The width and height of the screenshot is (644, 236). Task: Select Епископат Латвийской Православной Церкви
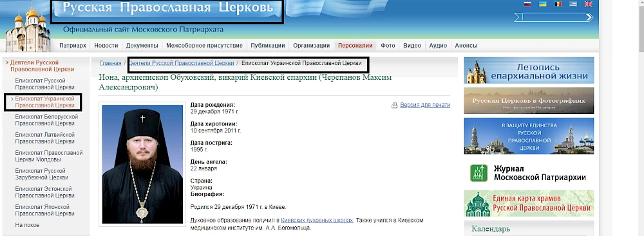[x=45, y=138]
